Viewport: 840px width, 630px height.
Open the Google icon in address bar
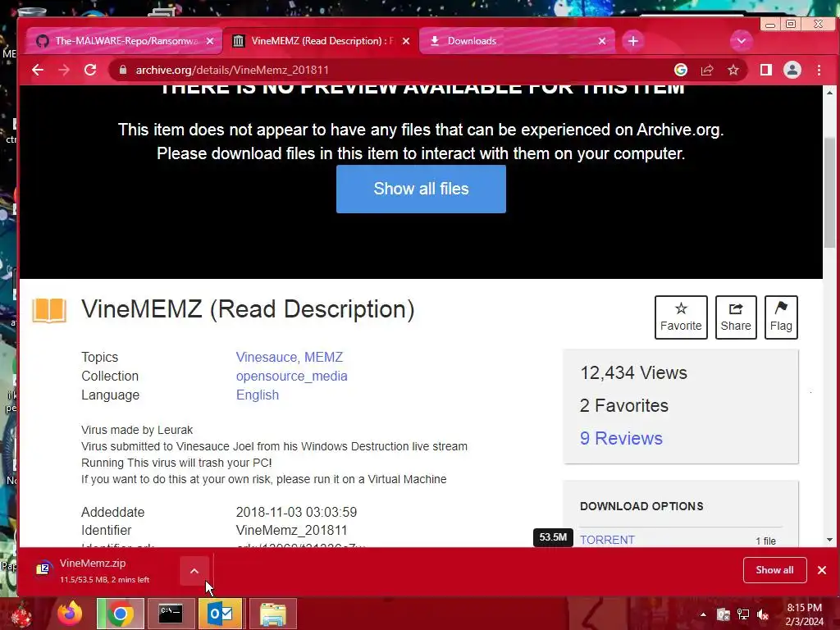[x=680, y=71]
